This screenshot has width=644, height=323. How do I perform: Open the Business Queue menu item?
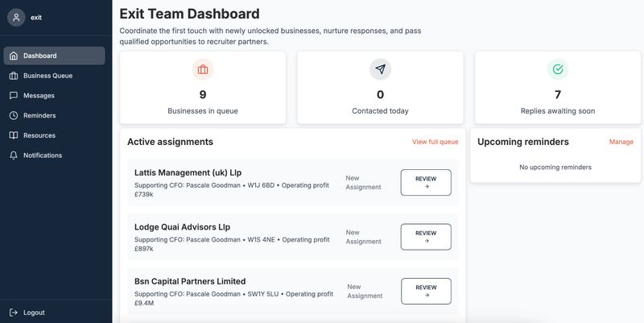(54, 76)
